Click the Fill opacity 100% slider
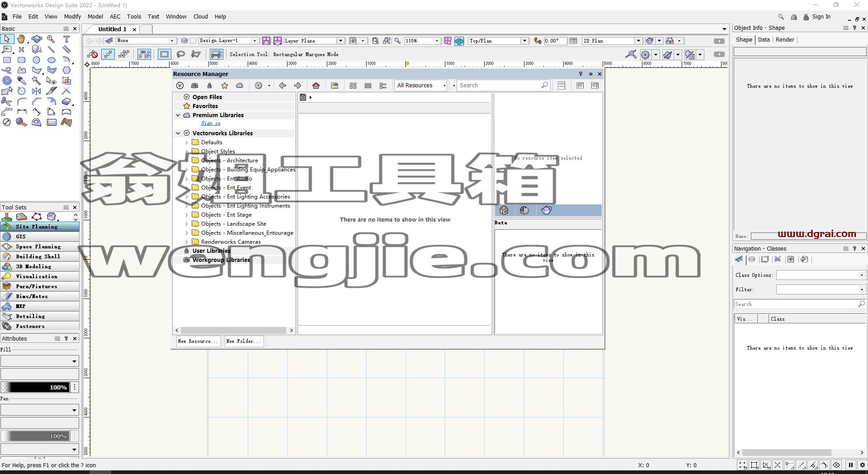 35,387
